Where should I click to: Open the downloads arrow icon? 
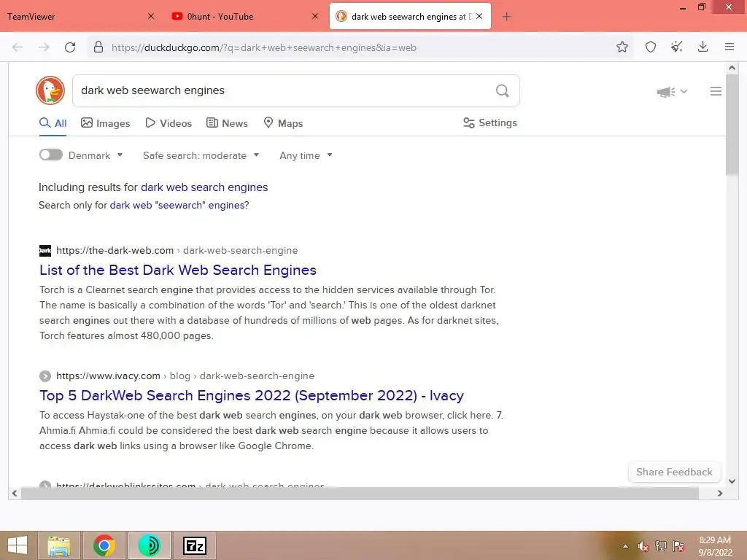coord(703,47)
